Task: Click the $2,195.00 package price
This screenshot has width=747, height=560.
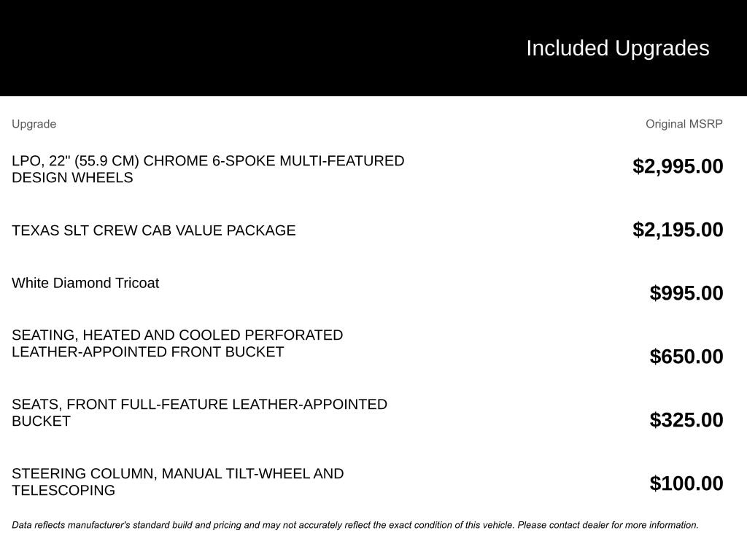Action: [x=678, y=230]
